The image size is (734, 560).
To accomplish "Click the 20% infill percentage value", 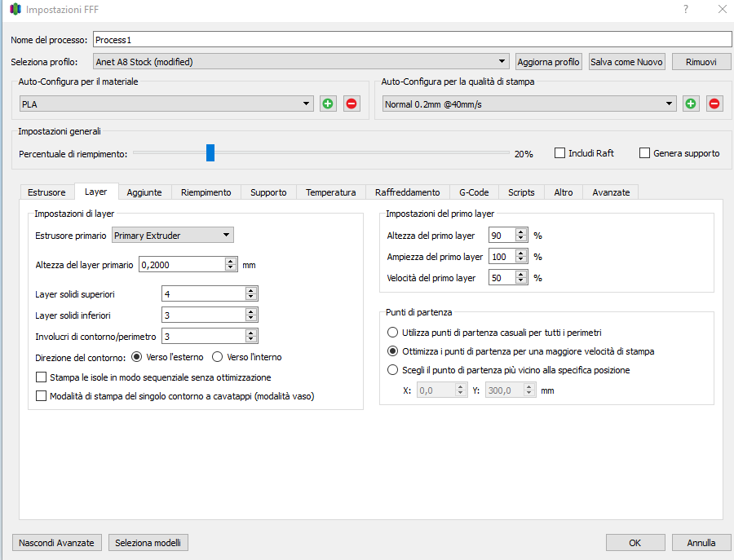I will click(524, 154).
